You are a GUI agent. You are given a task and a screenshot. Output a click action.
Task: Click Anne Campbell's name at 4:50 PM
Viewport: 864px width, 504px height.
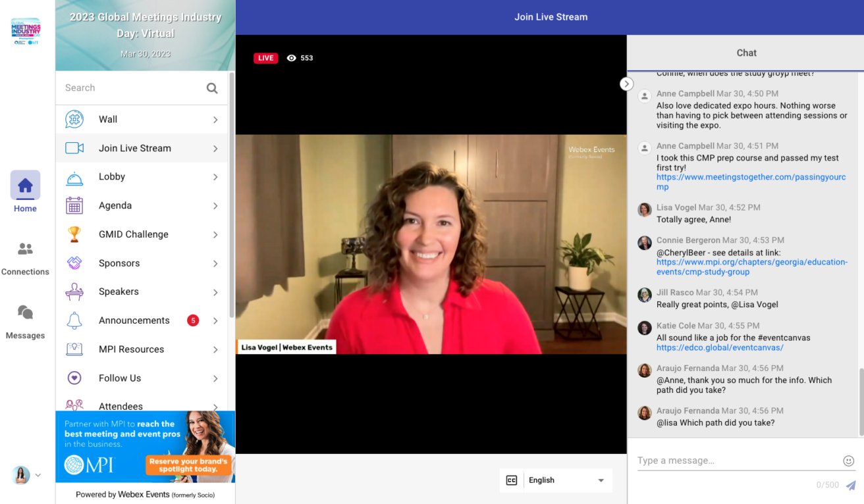tap(686, 94)
